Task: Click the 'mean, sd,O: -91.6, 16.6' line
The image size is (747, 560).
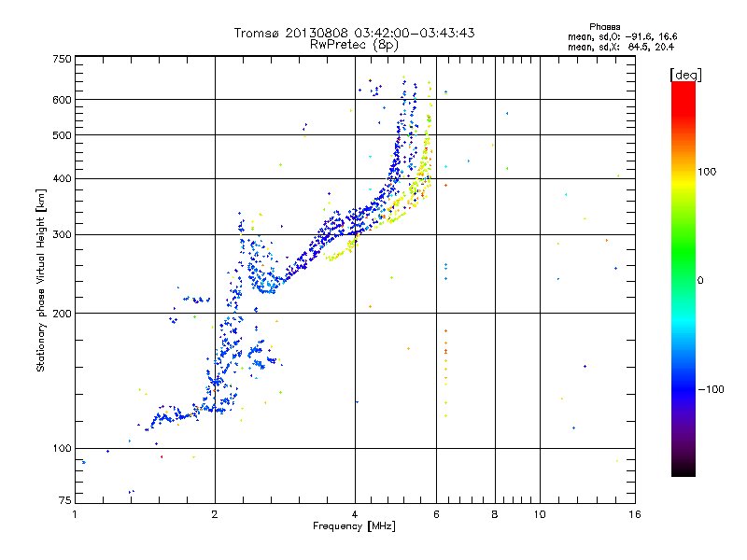Action: [x=622, y=36]
